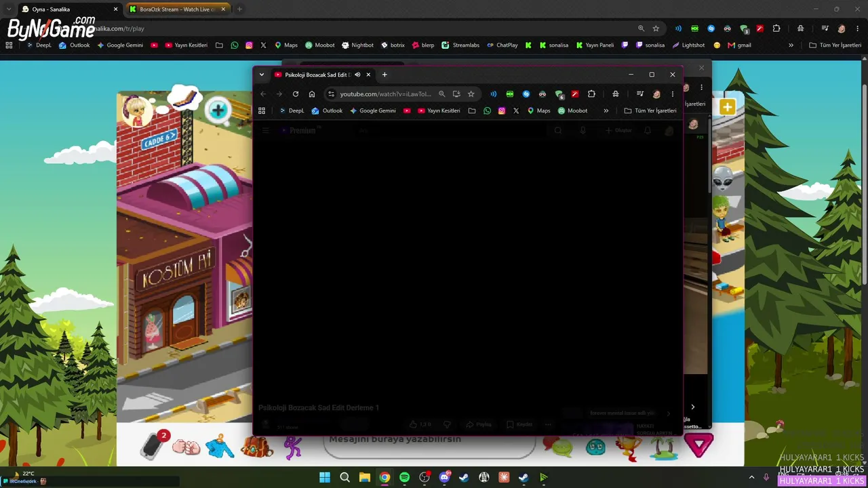Open the apps grid in YouTube window bookmarks
The height and width of the screenshot is (488, 868).
click(262, 110)
